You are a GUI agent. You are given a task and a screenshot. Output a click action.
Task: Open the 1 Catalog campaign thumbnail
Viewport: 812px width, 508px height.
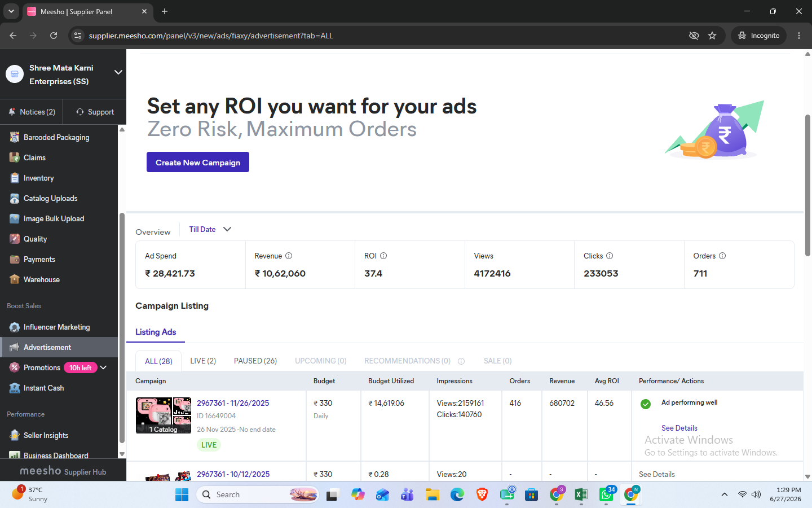click(164, 415)
